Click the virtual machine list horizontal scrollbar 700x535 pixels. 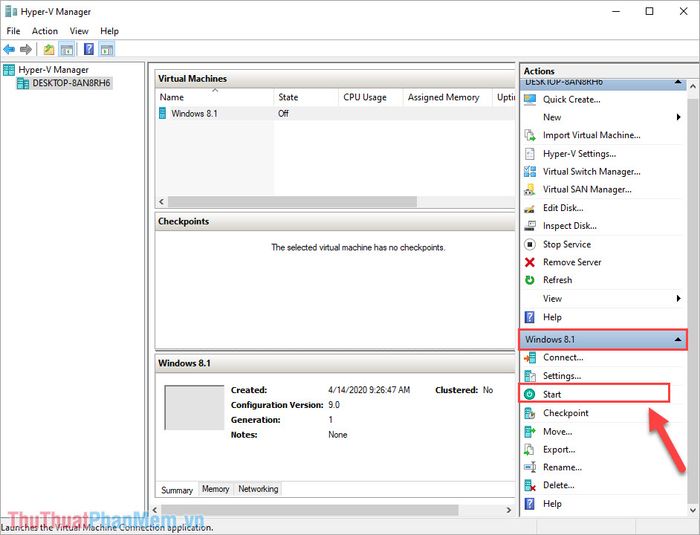coord(292,202)
